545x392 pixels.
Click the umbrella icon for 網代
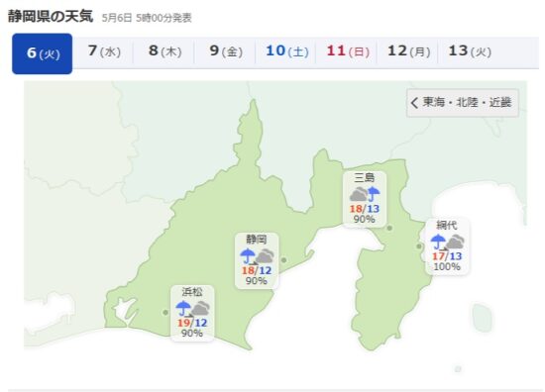tap(438, 242)
